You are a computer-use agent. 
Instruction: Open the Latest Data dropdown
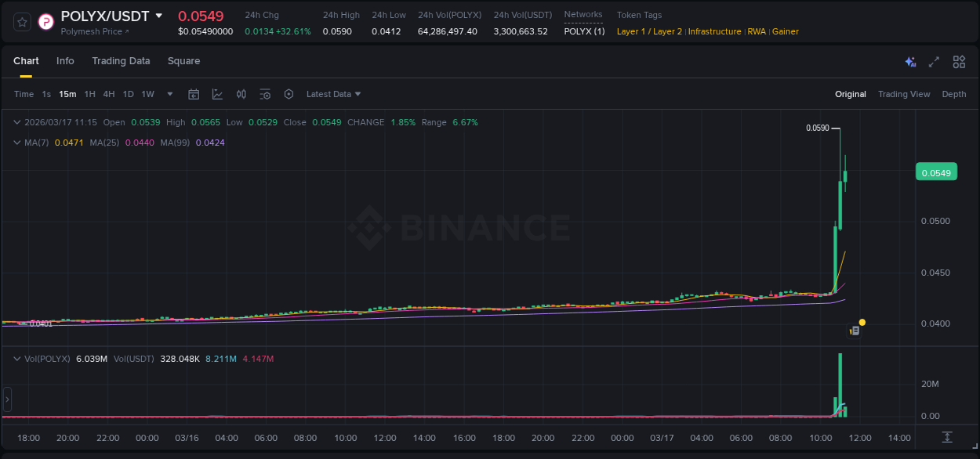point(333,94)
